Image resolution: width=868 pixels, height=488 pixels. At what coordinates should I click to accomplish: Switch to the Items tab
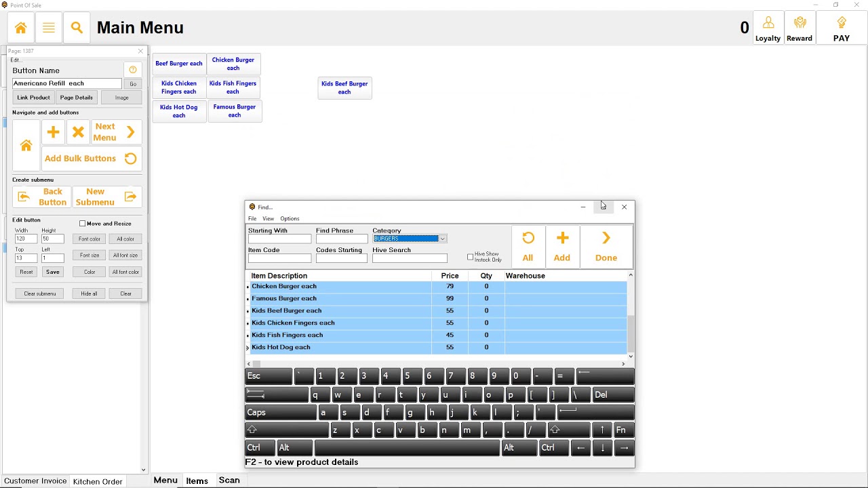pos(197,481)
